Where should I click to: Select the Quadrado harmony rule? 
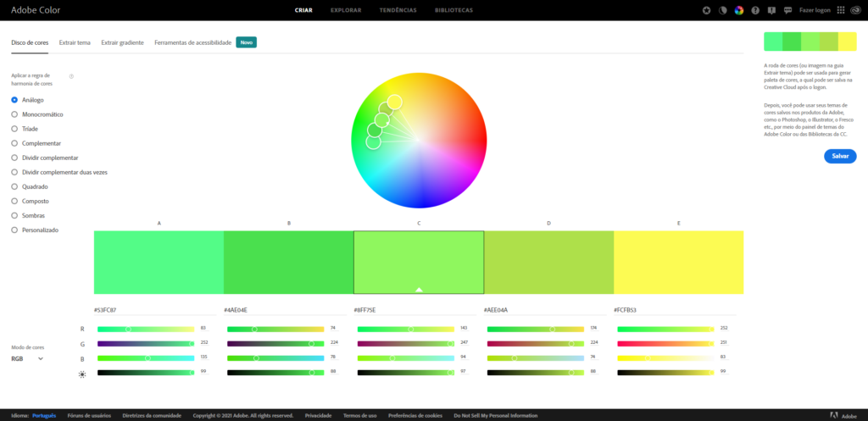coord(30,186)
